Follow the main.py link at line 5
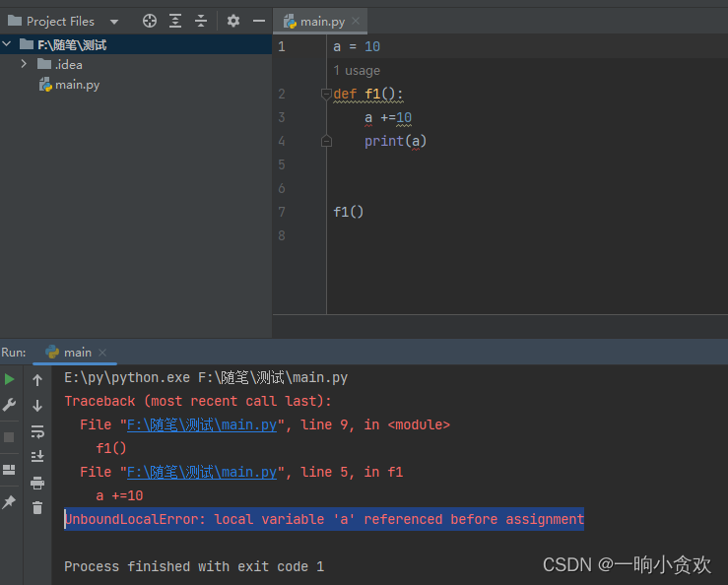 (202, 473)
